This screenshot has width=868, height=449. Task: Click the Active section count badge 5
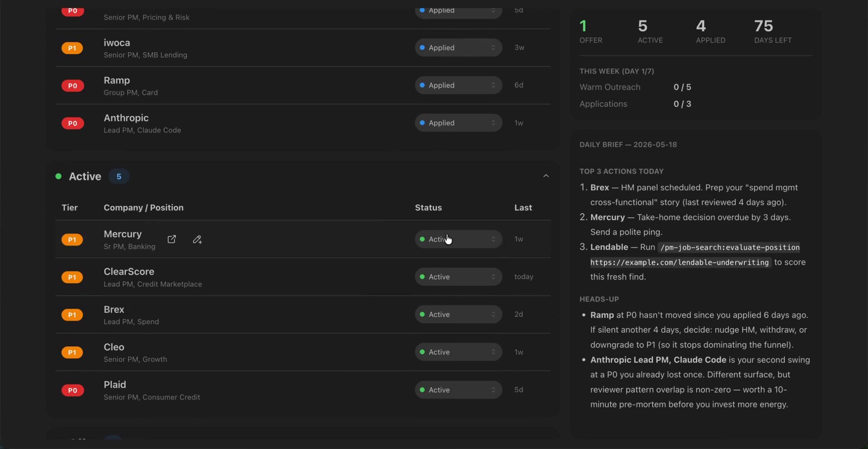(119, 177)
